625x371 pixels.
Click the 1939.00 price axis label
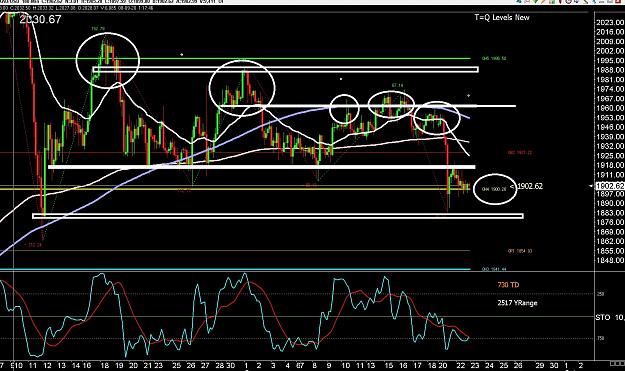click(x=610, y=137)
